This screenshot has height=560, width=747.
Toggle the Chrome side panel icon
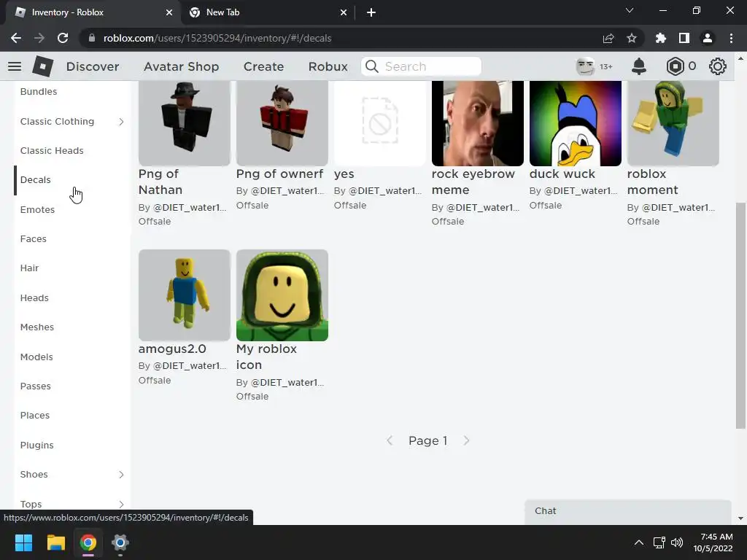(x=684, y=38)
